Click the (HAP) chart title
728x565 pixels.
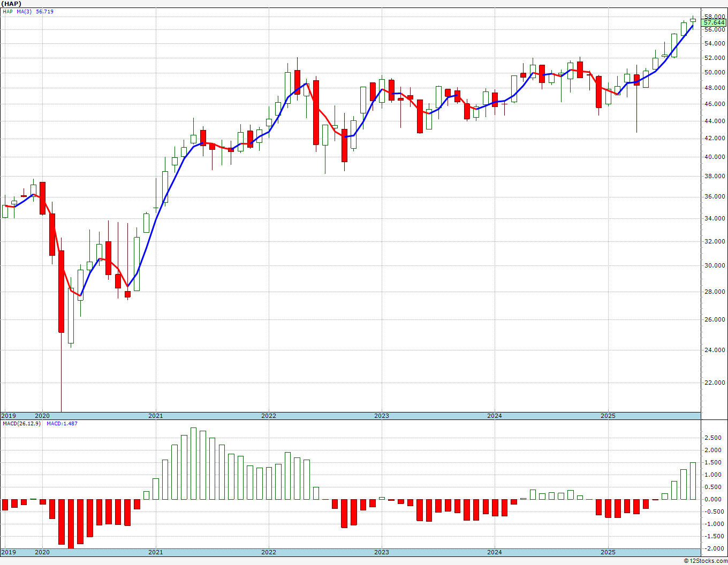11,3
